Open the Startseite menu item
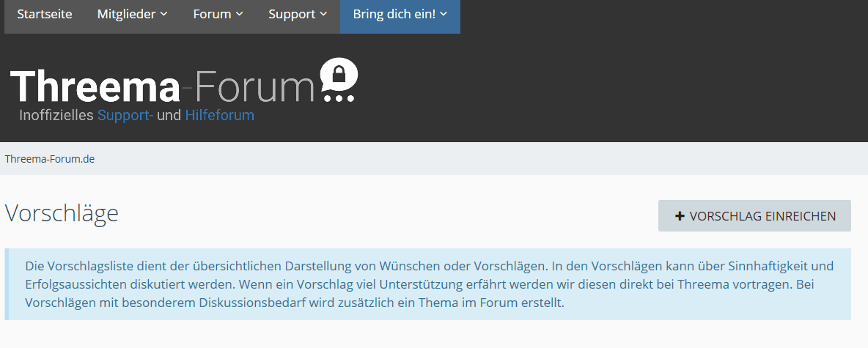The width and height of the screenshot is (868, 348). [44, 15]
